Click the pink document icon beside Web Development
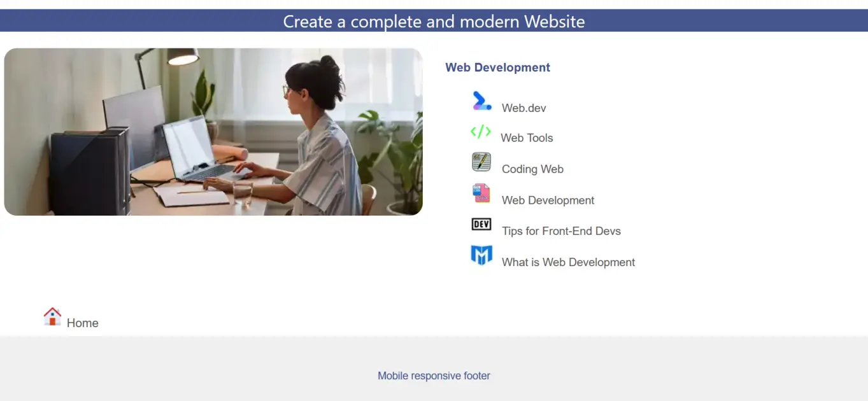868x401 pixels. [x=481, y=193]
